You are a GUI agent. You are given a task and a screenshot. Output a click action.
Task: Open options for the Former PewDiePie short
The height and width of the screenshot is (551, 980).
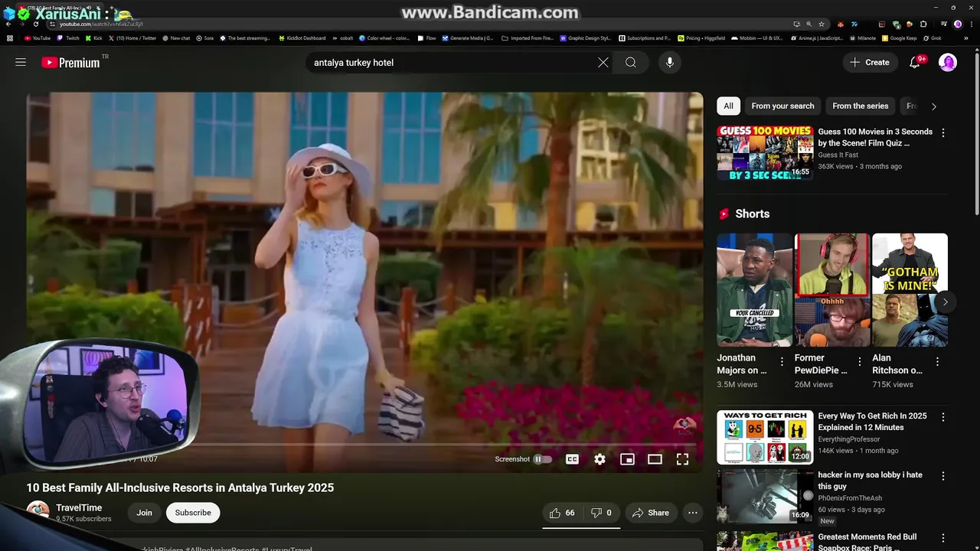tap(859, 361)
